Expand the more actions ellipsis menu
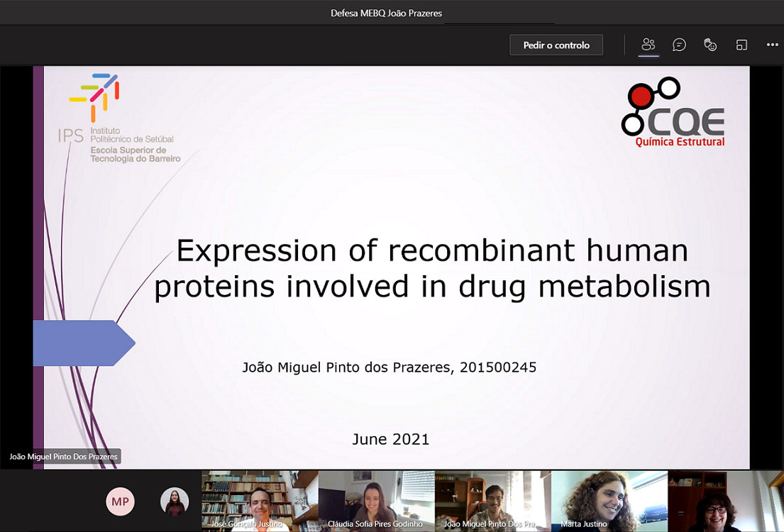784x532 pixels. click(x=772, y=45)
